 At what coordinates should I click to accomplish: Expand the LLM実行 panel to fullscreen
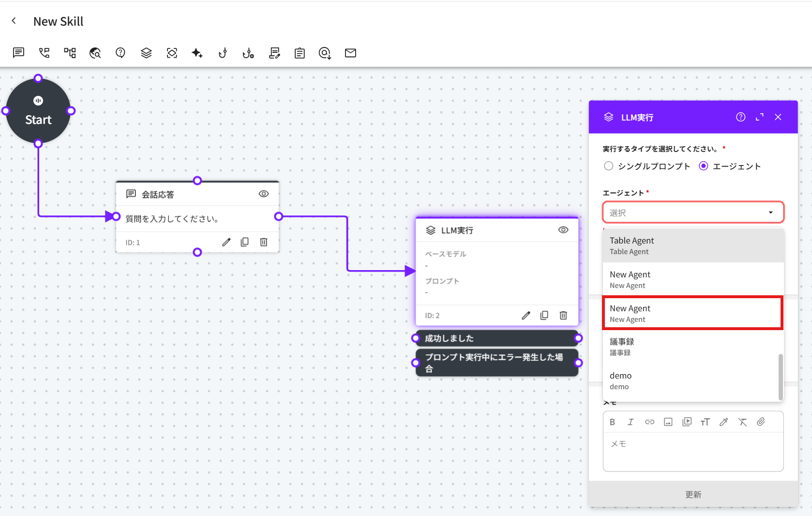click(x=759, y=117)
